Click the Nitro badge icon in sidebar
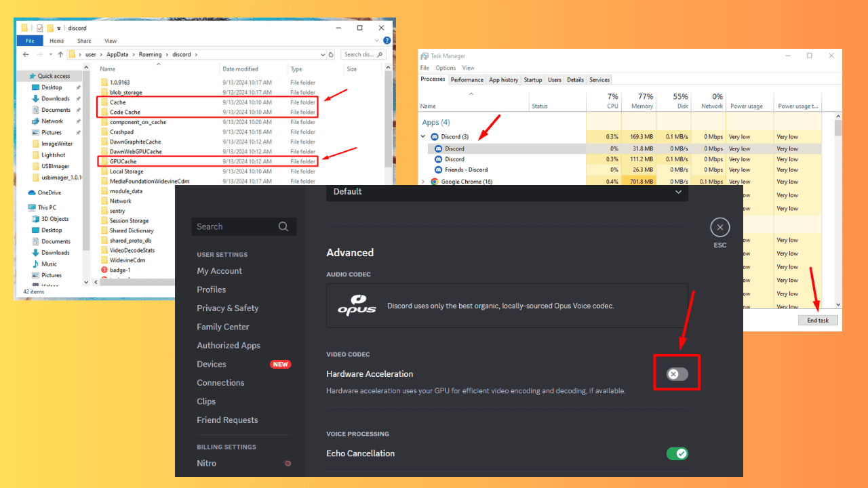The image size is (868, 488). point(288,464)
